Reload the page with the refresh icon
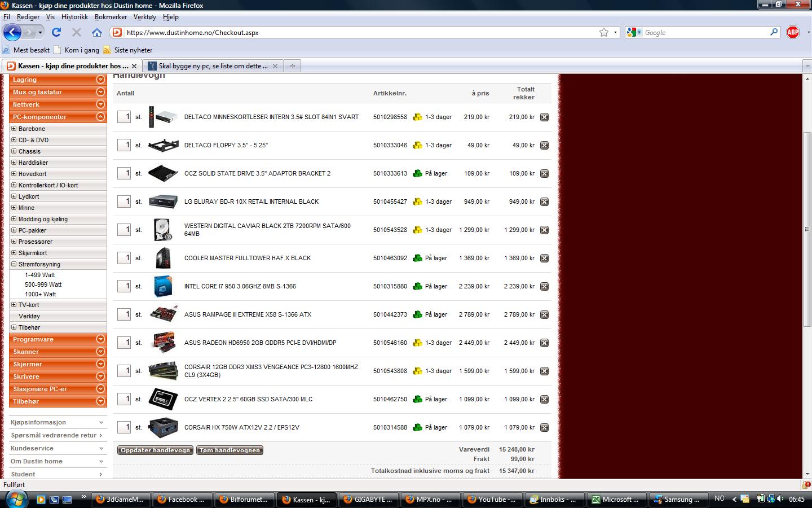Image resolution: width=812 pixels, height=508 pixels. pyautogui.click(x=56, y=32)
